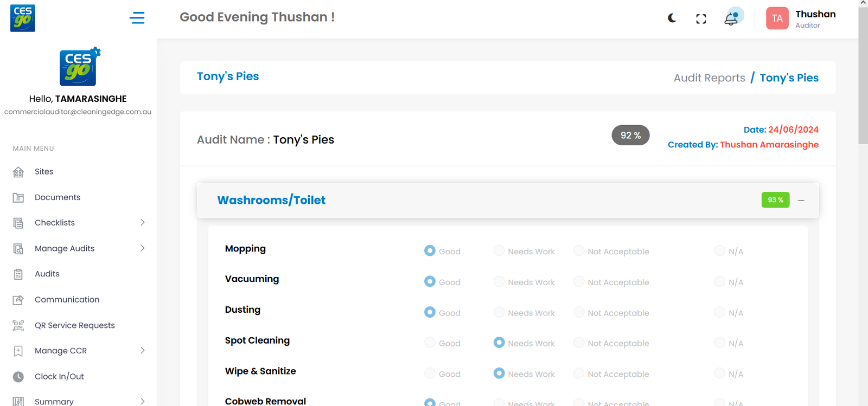Mark Dusting as N/A
868x406 pixels.
click(x=719, y=312)
